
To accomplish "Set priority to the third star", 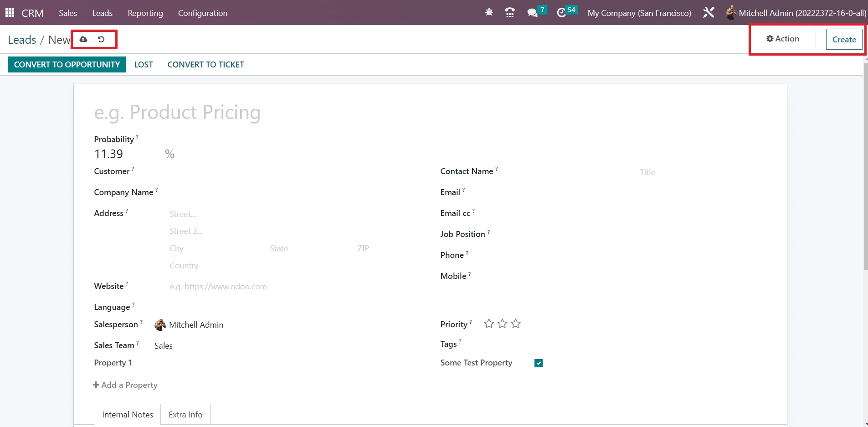I will 516,324.
